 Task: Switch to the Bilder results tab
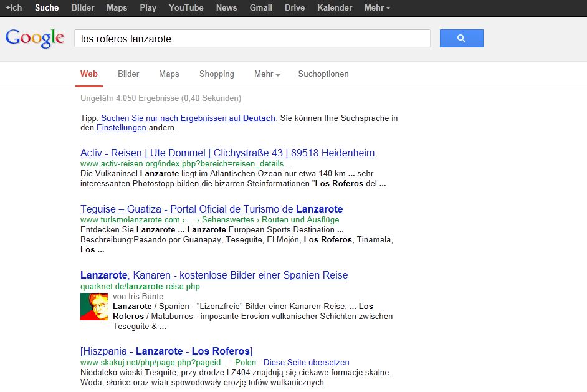tap(128, 74)
